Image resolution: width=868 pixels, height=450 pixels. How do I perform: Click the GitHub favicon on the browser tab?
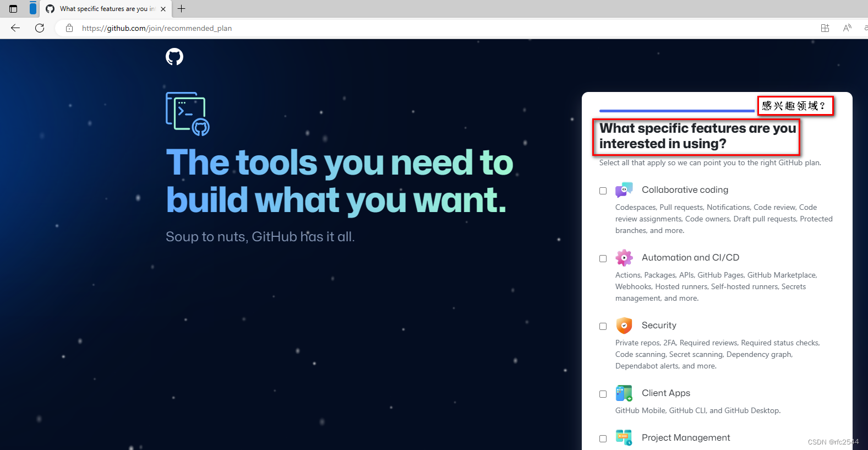50,9
